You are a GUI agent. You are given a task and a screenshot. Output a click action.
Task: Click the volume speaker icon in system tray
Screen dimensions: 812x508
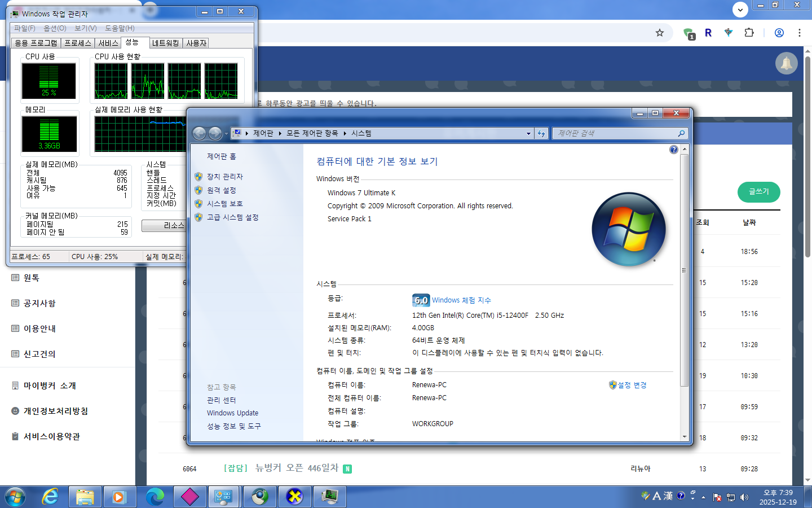click(x=744, y=497)
